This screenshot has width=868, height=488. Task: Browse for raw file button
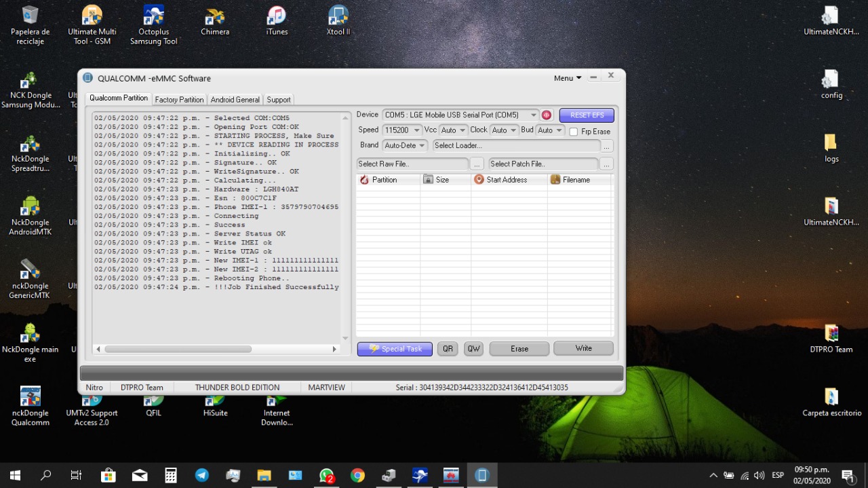pyautogui.click(x=477, y=164)
